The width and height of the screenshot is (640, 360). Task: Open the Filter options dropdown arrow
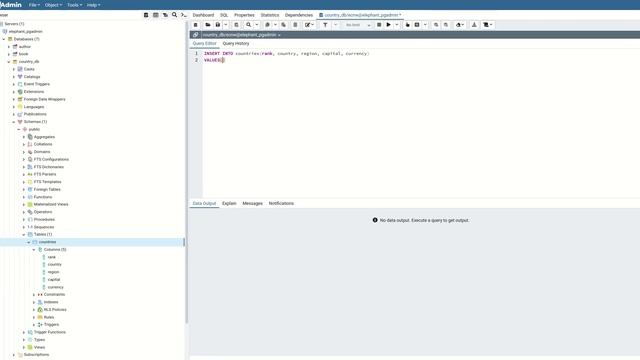(336, 25)
